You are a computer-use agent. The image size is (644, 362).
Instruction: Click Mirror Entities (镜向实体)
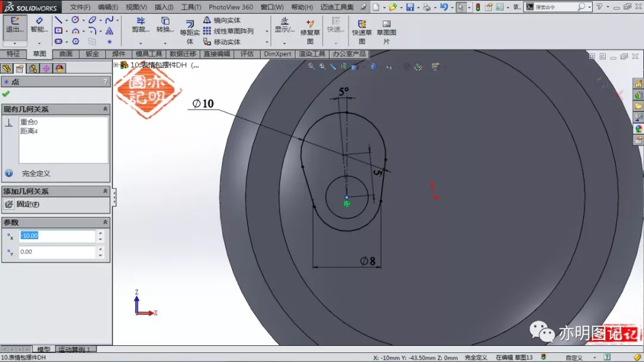pos(222,20)
